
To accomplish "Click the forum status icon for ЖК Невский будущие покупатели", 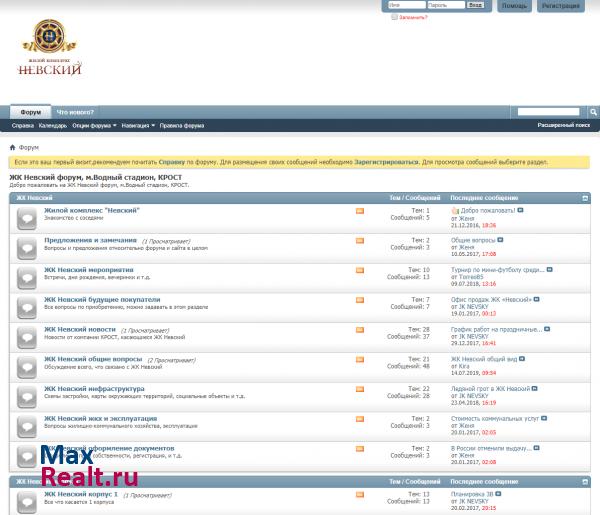I will click(x=27, y=308).
